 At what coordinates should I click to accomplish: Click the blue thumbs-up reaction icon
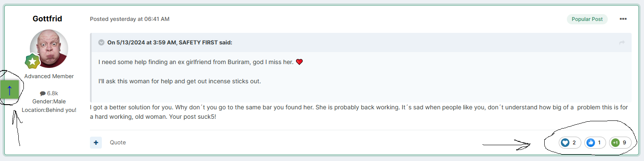(590, 143)
